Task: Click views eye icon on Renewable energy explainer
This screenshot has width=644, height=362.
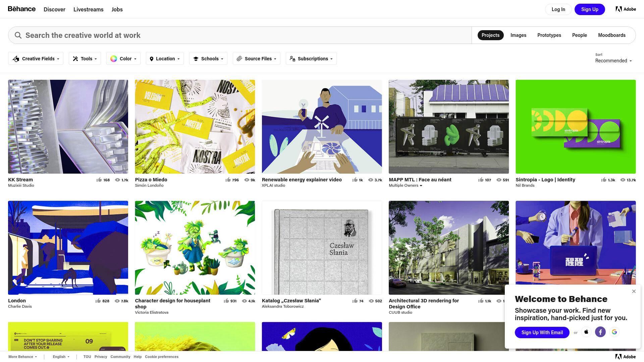Action: pos(371,180)
